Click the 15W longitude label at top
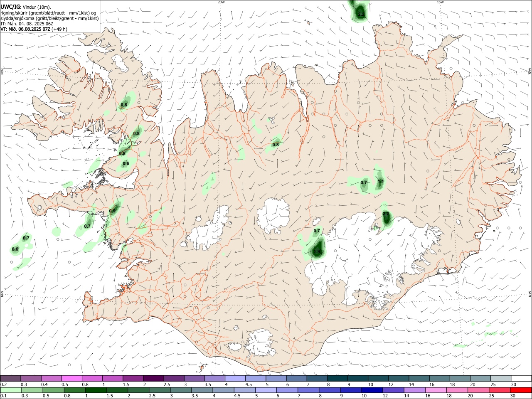 (x=440, y=2)
